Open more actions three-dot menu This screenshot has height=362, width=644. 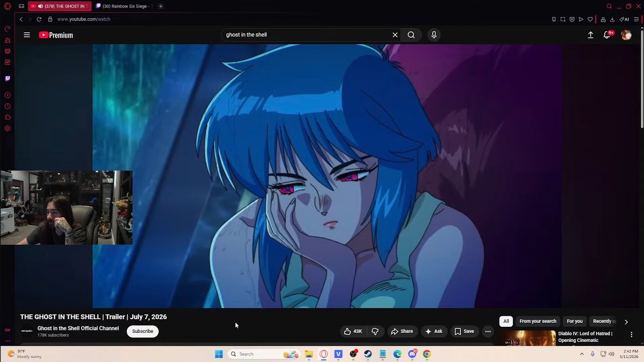pyautogui.click(x=488, y=331)
